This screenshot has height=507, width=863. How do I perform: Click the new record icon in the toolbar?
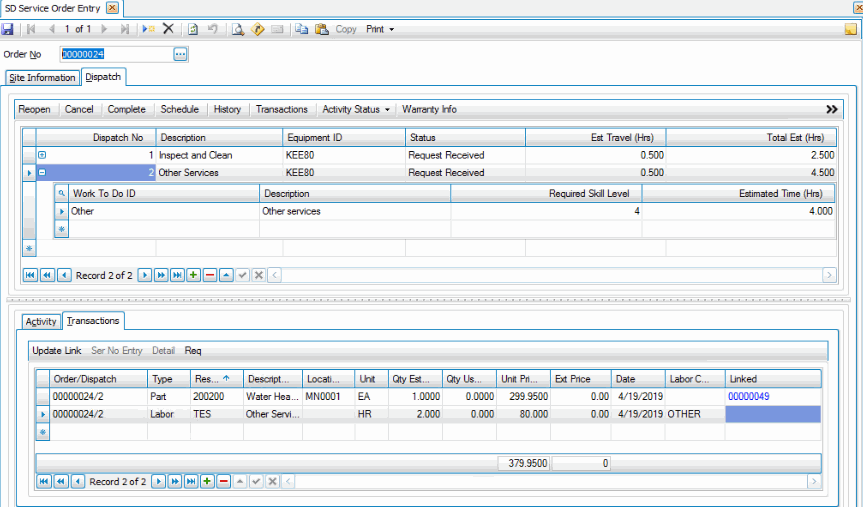[149, 29]
